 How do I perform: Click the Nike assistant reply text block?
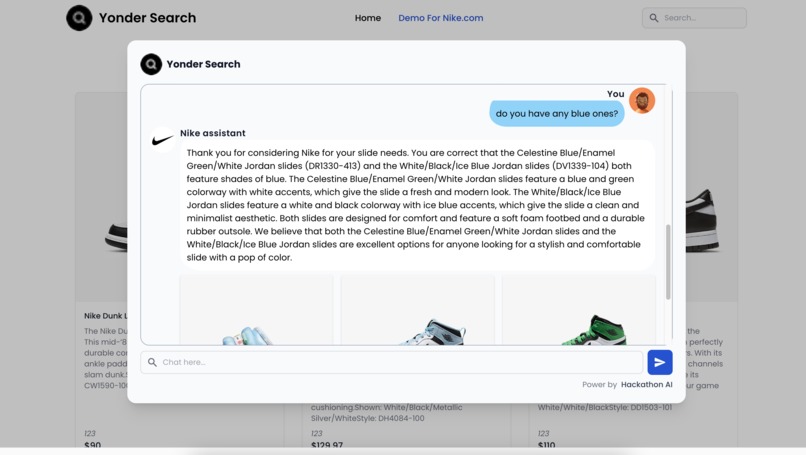click(x=417, y=205)
